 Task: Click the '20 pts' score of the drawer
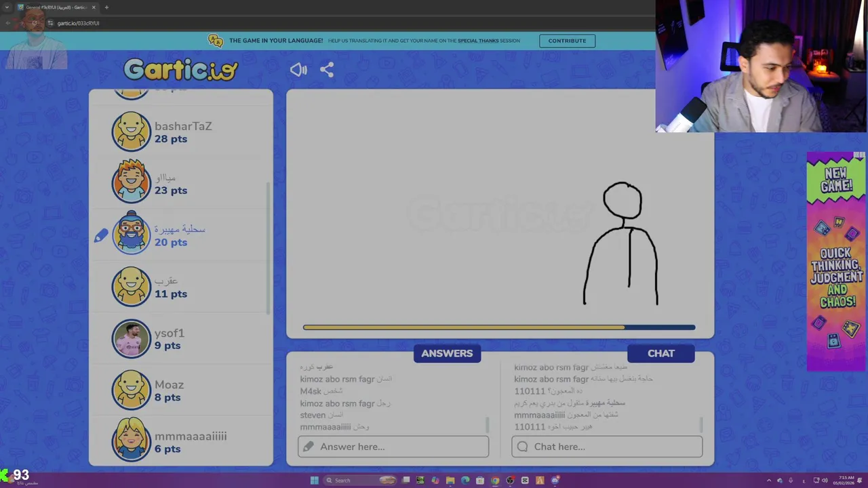point(171,242)
